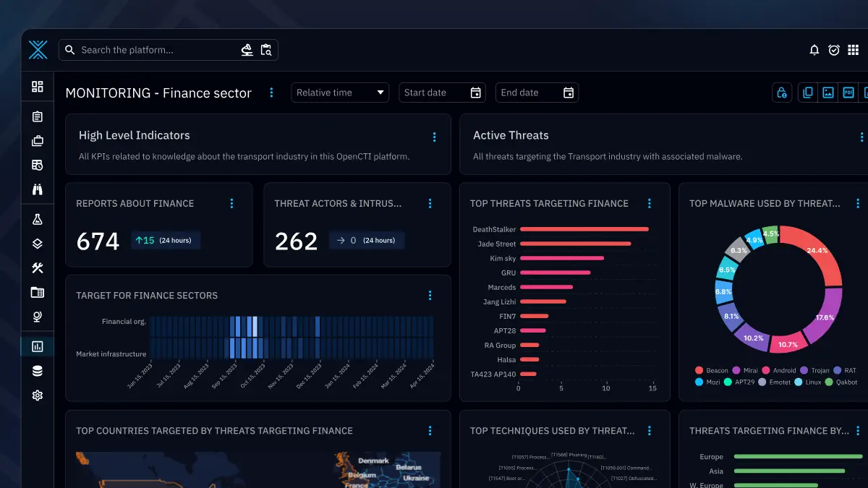Open the binoculars icon in sidebar
Screen dimensions: 868x488
(38, 190)
